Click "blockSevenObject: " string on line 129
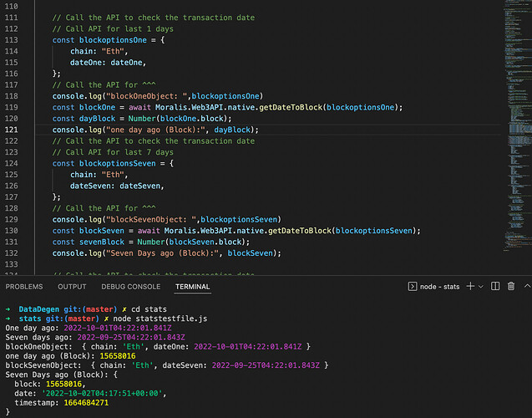532x418 pixels. 151,219
